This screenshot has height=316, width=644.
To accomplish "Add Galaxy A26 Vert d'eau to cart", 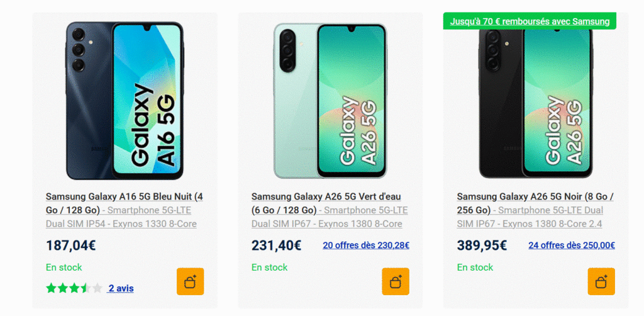I will click(x=396, y=281).
